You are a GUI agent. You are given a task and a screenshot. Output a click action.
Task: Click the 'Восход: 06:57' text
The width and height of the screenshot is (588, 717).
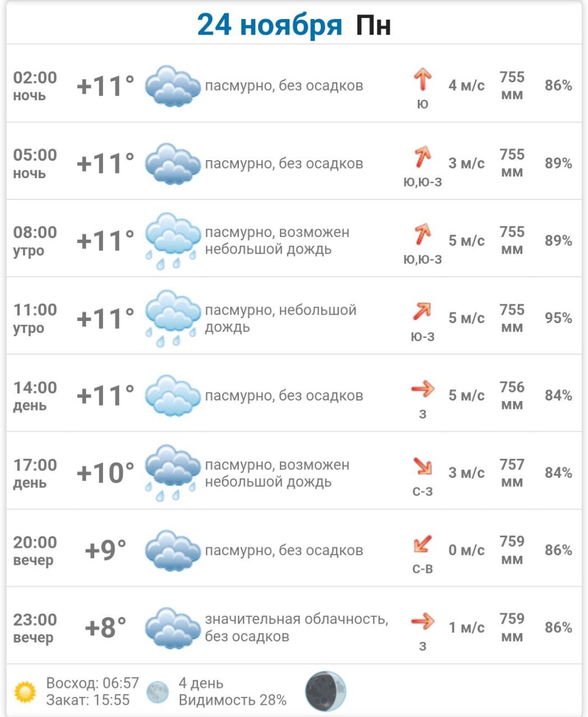[x=92, y=683]
